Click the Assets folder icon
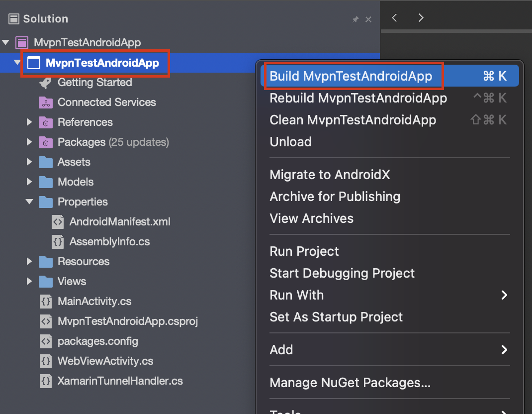Viewport: 532px width, 414px height. 45,162
